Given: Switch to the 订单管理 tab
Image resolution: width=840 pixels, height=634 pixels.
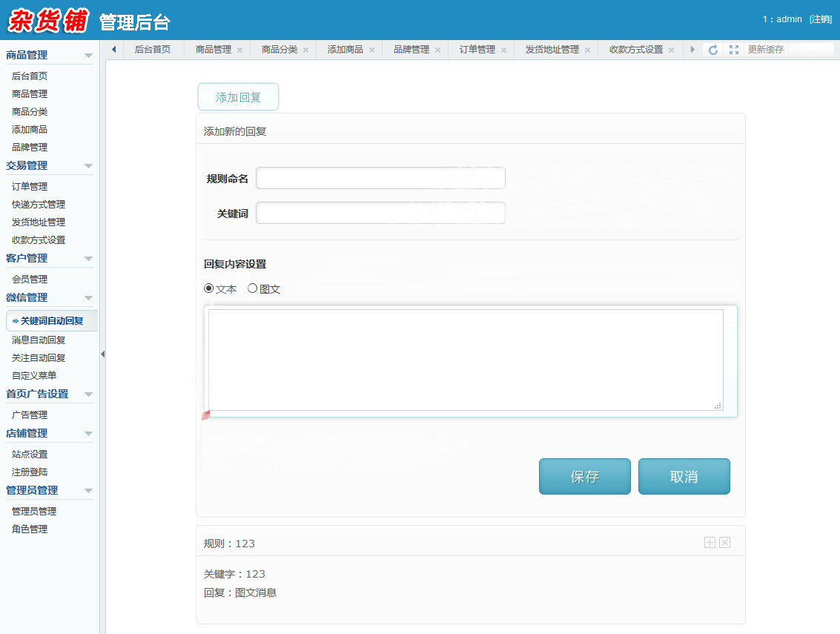Looking at the screenshot, I should [477, 50].
